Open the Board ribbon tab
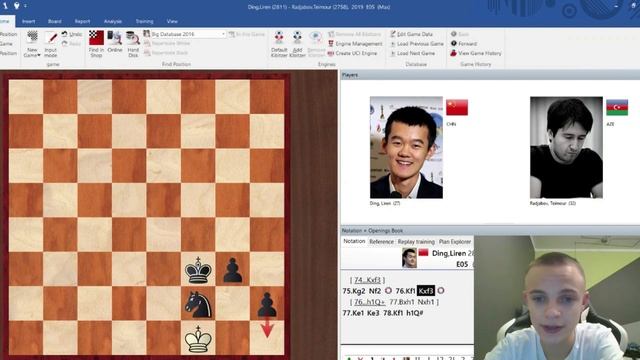This screenshot has width=640, height=360. 55,21
